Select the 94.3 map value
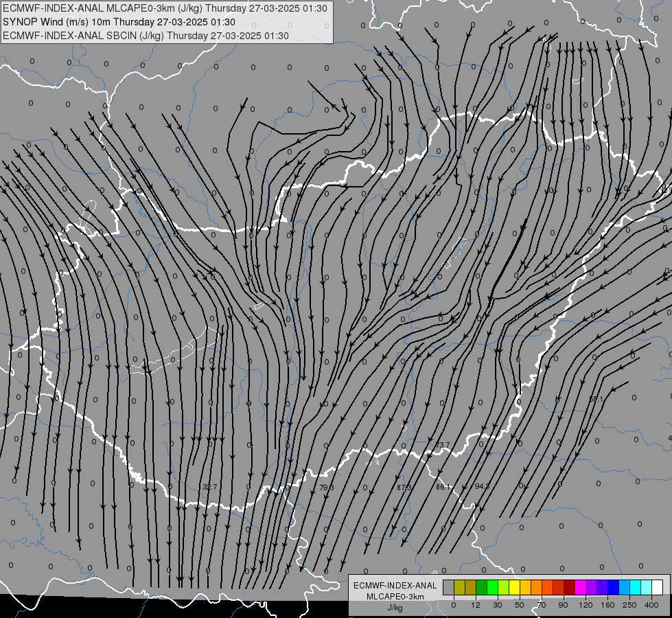Screen dimensions: 672x618 (x=482, y=486)
